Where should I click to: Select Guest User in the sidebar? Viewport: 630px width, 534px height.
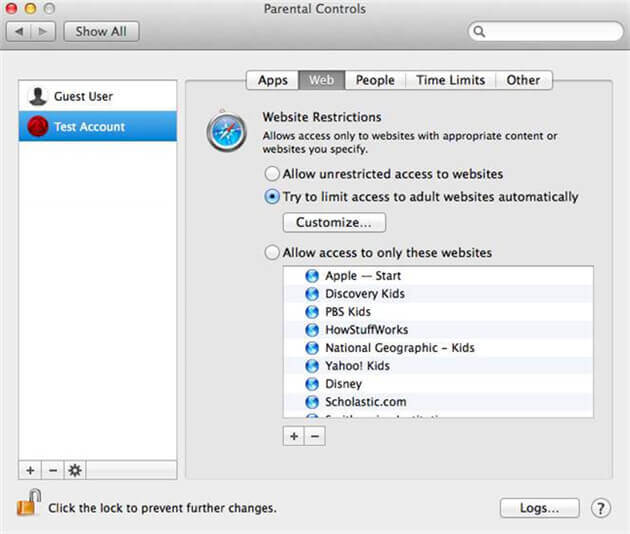83,96
